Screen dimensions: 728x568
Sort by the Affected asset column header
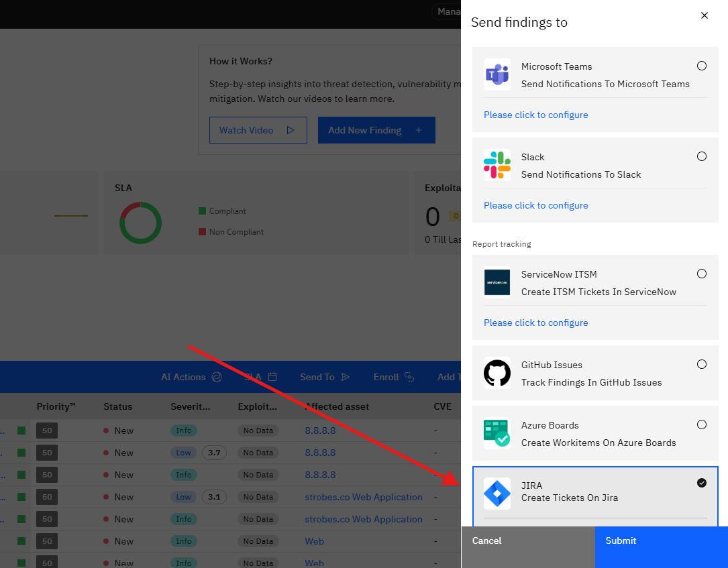click(x=337, y=406)
